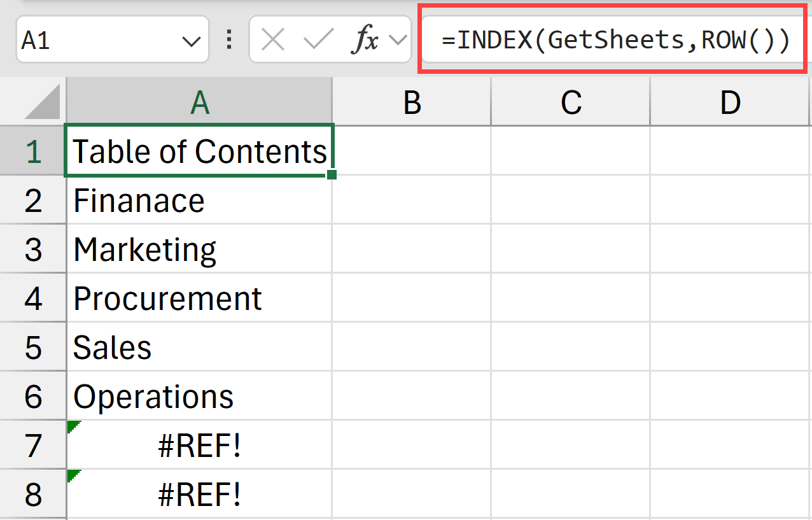This screenshot has height=520, width=812.
Task: Expand the dropdown next to fx
Action: pyautogui.click(x=398, y=41)
